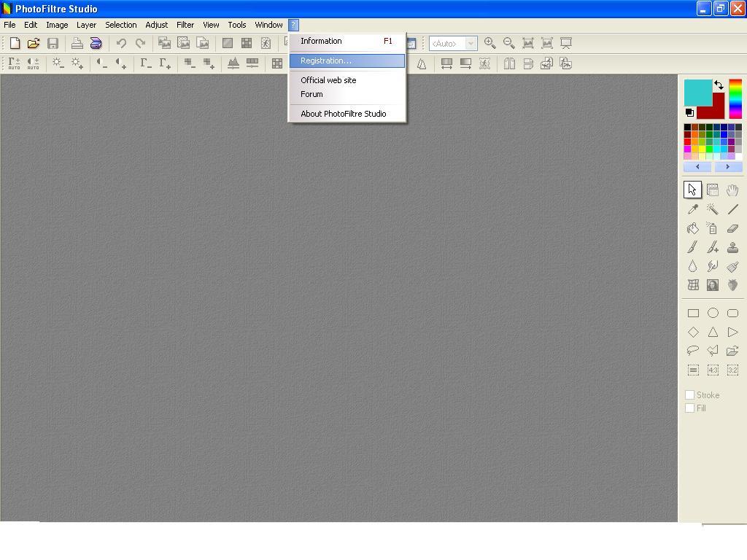Open the histogram icon
The image size is (747, 560).
233,63
